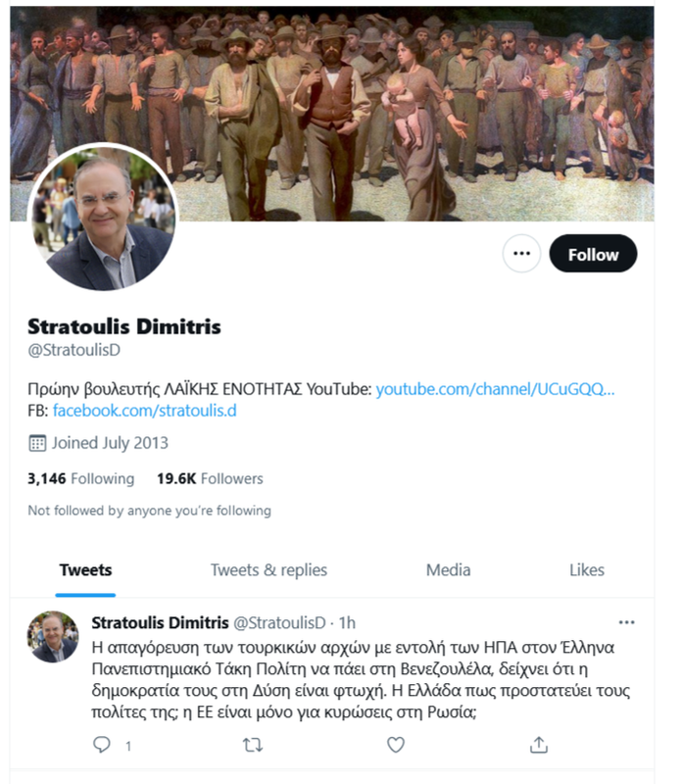Switch to the Tweets tab
The height and width of the screenshot is (784, 682).
[x=85, y=570]
